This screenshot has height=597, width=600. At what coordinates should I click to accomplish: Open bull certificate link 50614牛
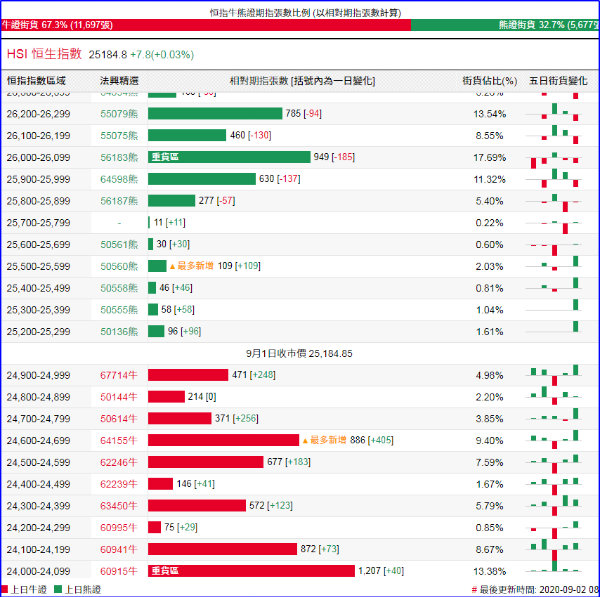point(119,419)
